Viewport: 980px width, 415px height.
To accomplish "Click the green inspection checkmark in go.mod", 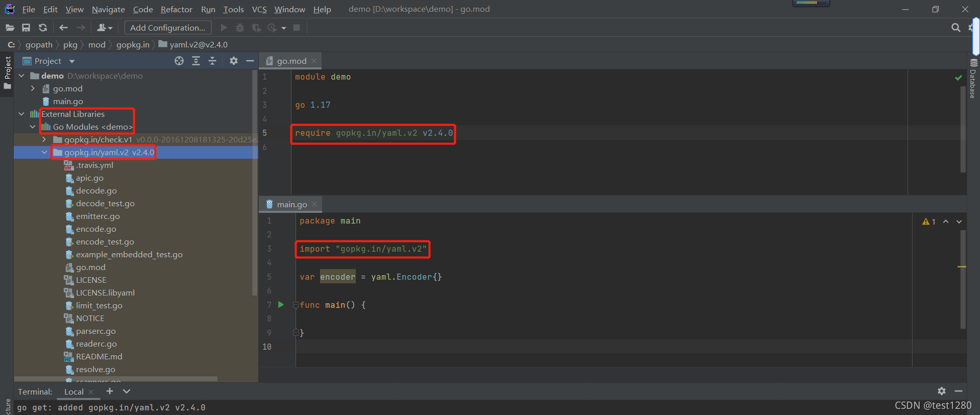I will coord(958,78).
